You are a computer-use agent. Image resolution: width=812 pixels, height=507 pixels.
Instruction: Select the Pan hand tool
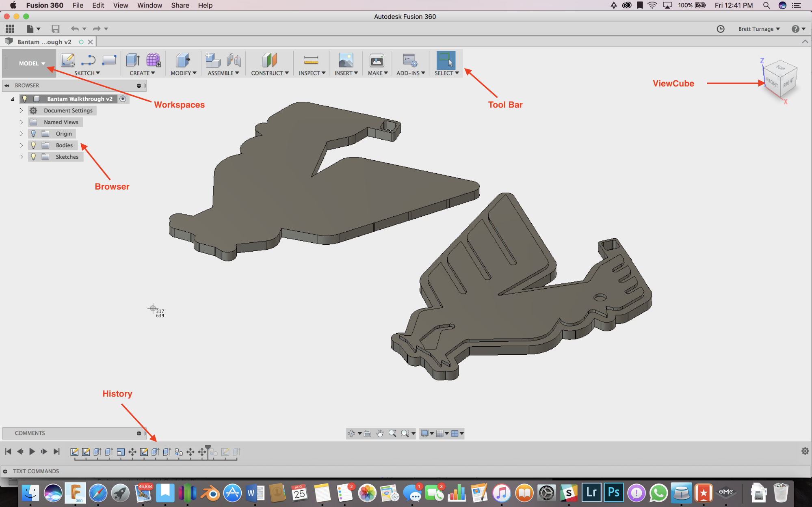[x=380, y=433]
